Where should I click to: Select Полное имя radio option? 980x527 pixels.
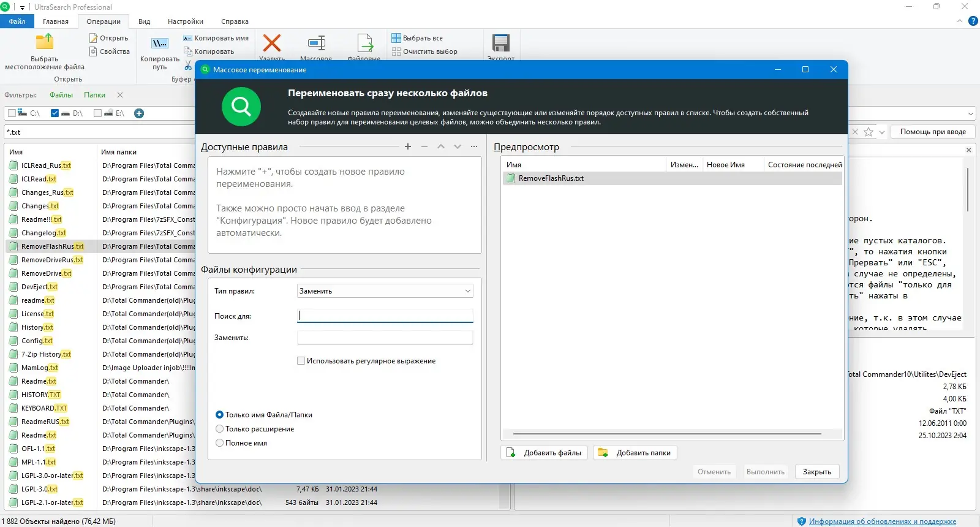(220, 443)
